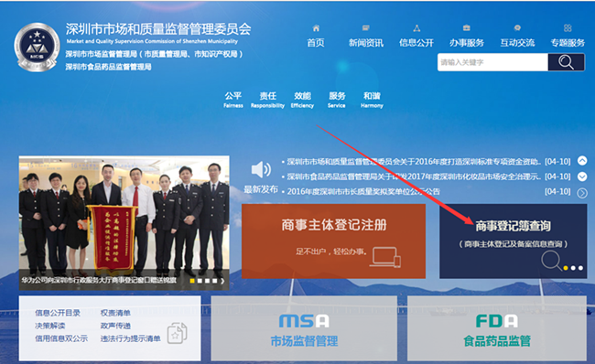This screenshot has width=595, height=364.
Task: Click the 服务 Service value label
Action: [x=337, y=100]
